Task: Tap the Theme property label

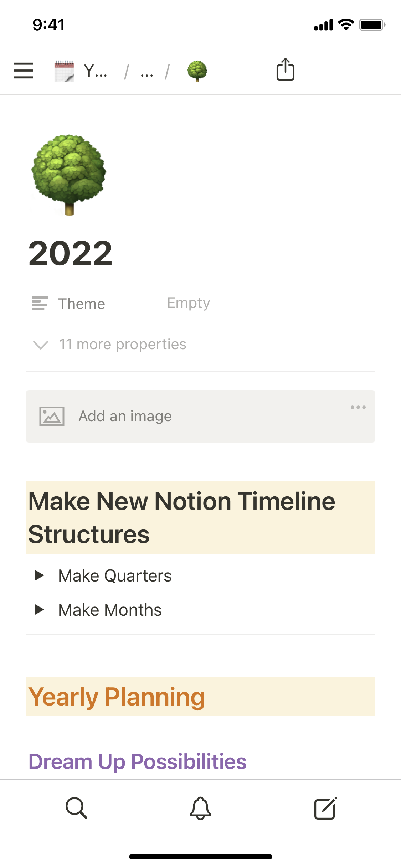Action: tap(82, 304)
